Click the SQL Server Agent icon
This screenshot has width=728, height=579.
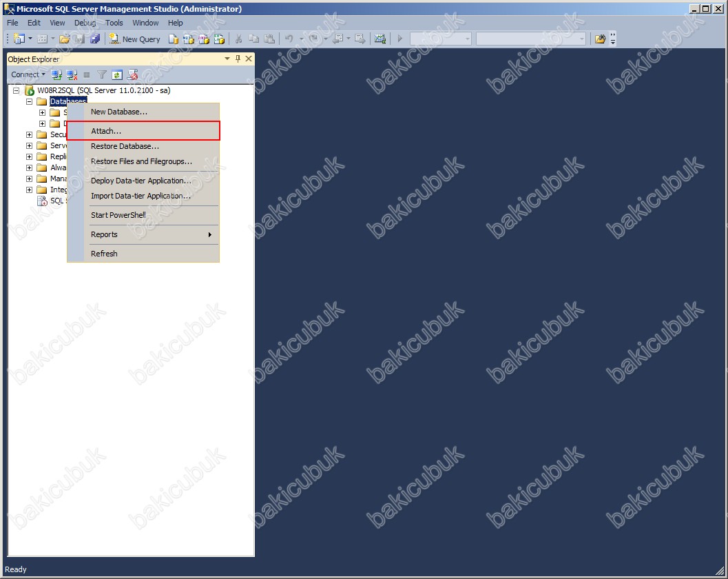42,201
